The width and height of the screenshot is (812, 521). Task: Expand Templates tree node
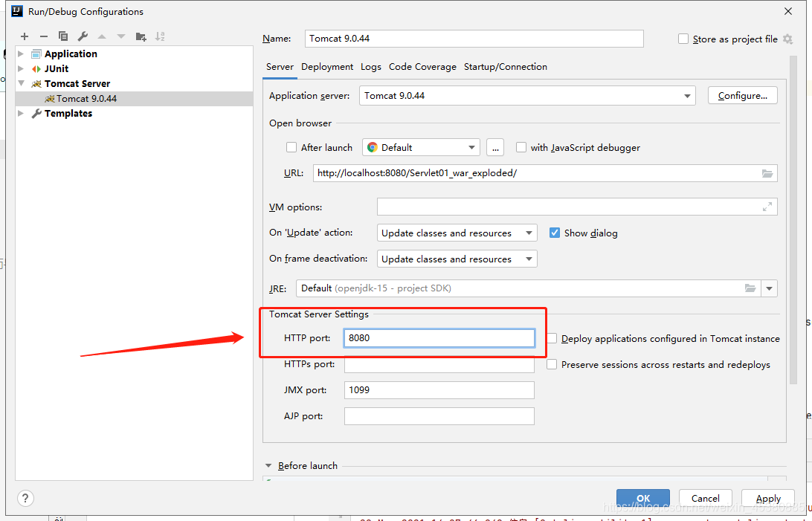[21, 113]
